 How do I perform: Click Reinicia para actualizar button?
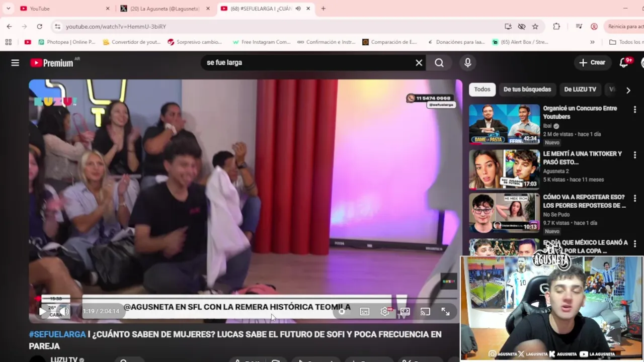click(624, 26)
